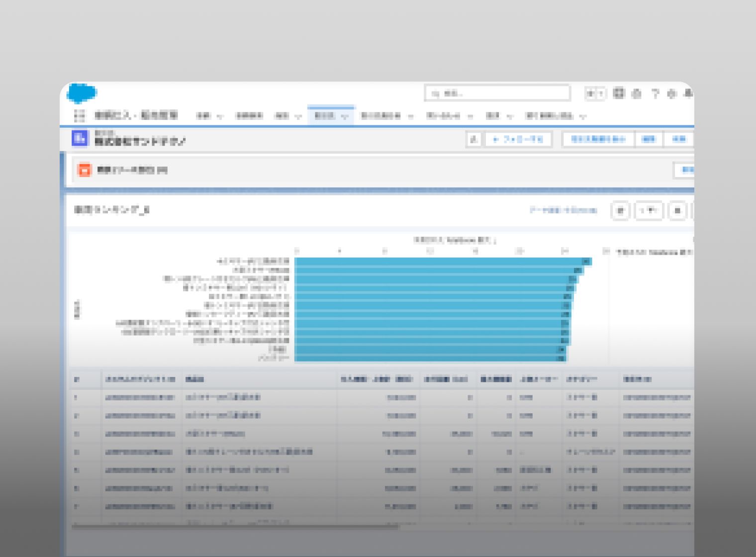This screenshot has height=557, width=756.
Task: Open the Setup gear icon
Action: [x=672, y=93]
